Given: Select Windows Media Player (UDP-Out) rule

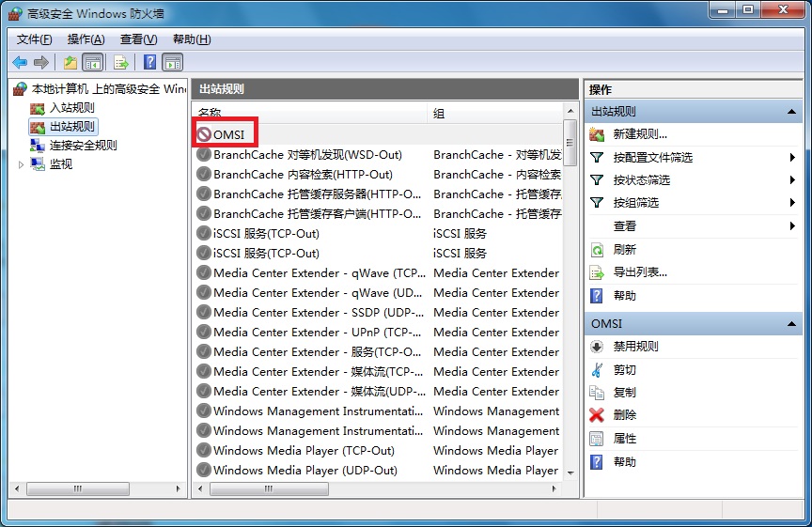Looking at the screenshot, I should [305, 470].
